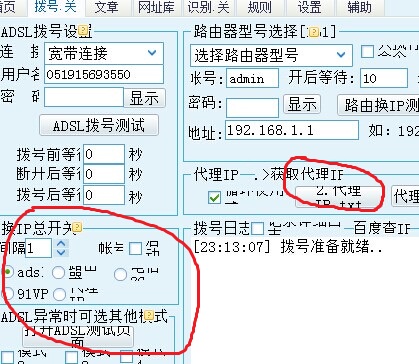Image resolution: width=419 pixels, height=364 pixels.
Task: Click the 2.代理IP.txt button
Action: click(338, 196)
